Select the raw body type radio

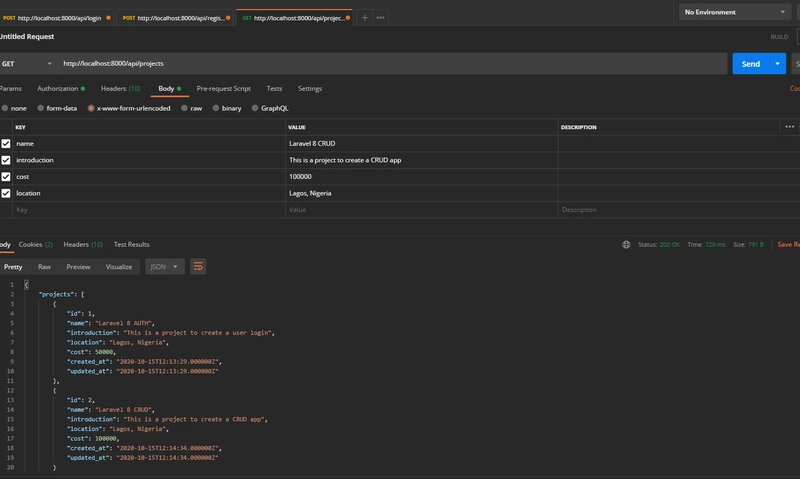[184, 108]
